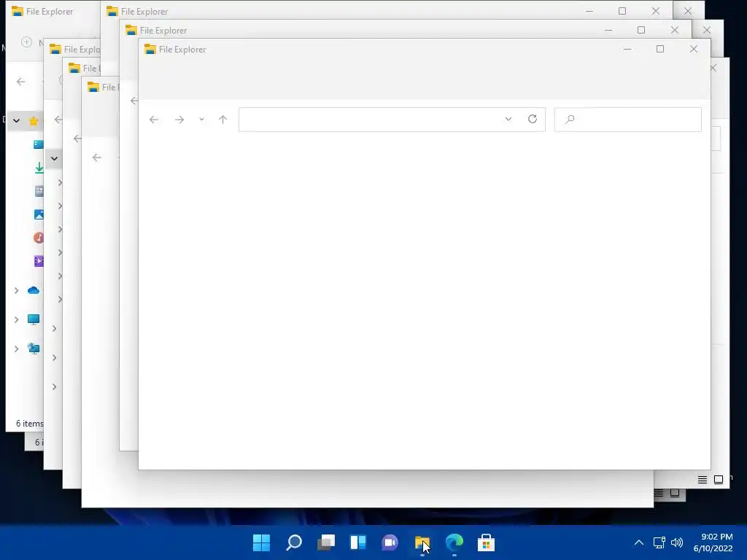Open the purple Videos icon in leftmost window

pos(39,261)
